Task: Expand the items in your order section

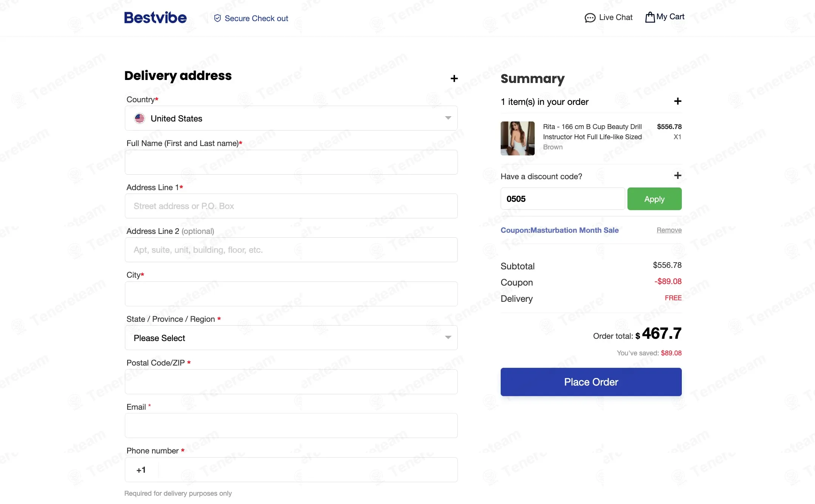Action: coord(678,101)
